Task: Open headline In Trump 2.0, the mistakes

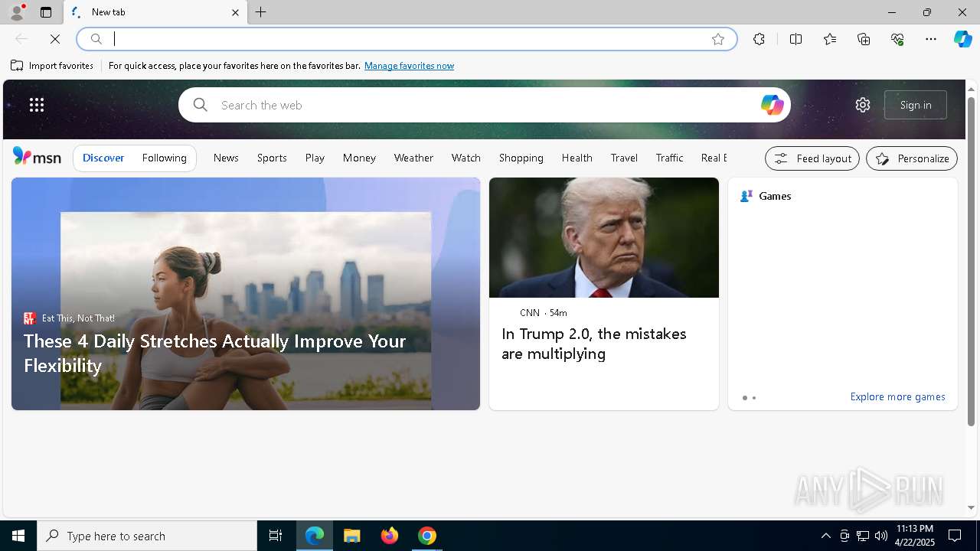Action: pos(594,344)
